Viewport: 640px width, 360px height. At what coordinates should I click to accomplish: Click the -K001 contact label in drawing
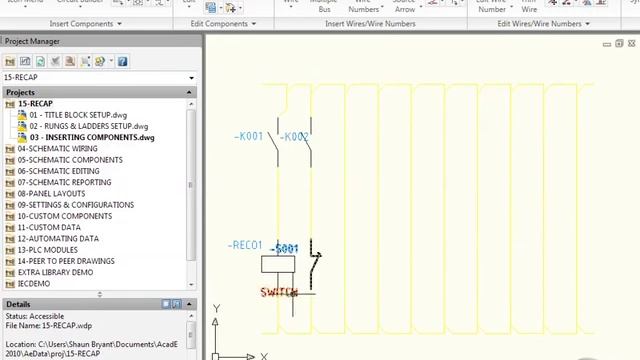tap(249, 136)
